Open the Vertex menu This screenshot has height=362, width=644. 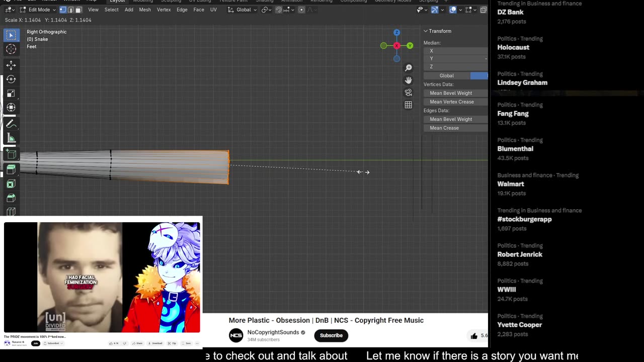[x=164, y=10]
